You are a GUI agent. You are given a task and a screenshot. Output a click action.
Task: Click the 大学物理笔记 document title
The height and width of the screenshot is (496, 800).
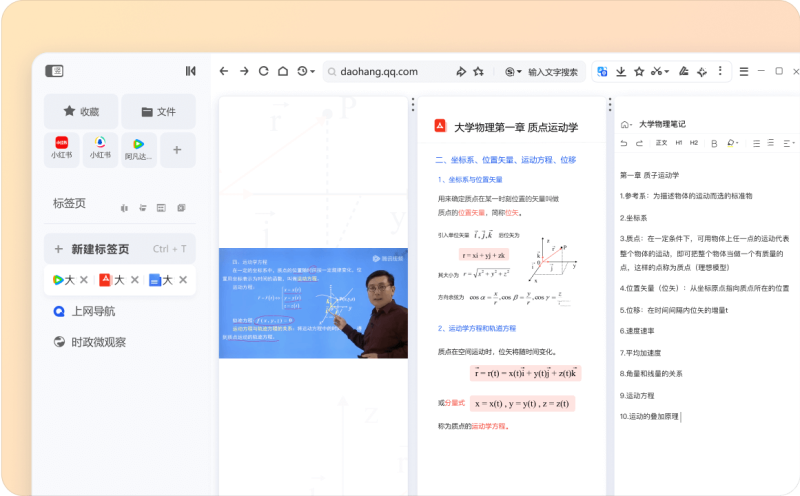coord(662,124)
